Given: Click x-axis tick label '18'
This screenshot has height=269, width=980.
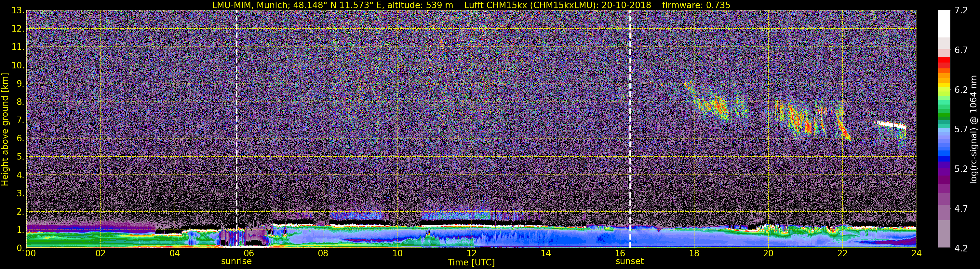Looking at the screenshot, I should (x=694, y=253).
